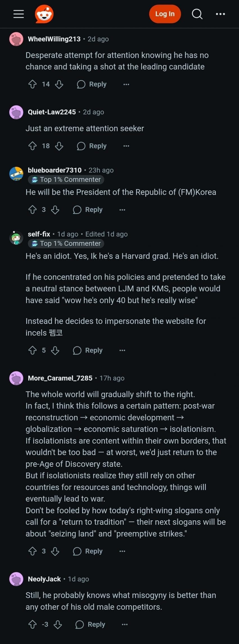Downvote More_Caramel_7285's comment
Viewport: 239px width, 644px height.
55,551
